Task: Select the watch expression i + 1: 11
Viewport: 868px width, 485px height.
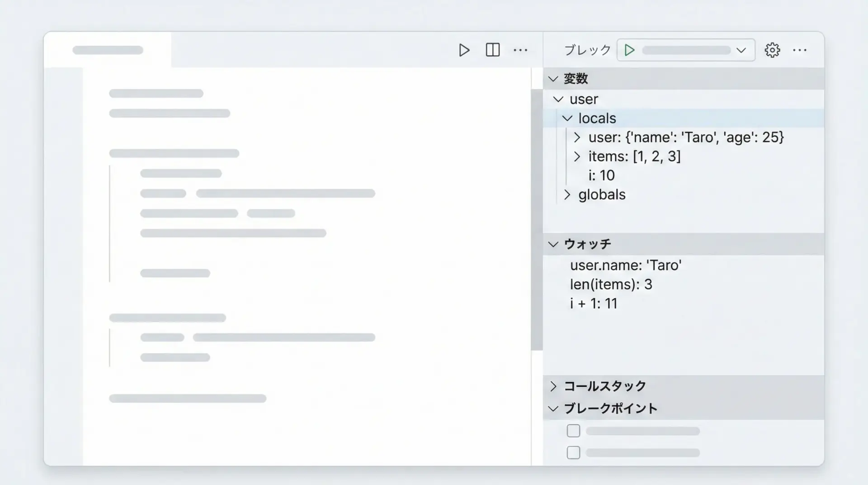Action: [x=684, y=304]
